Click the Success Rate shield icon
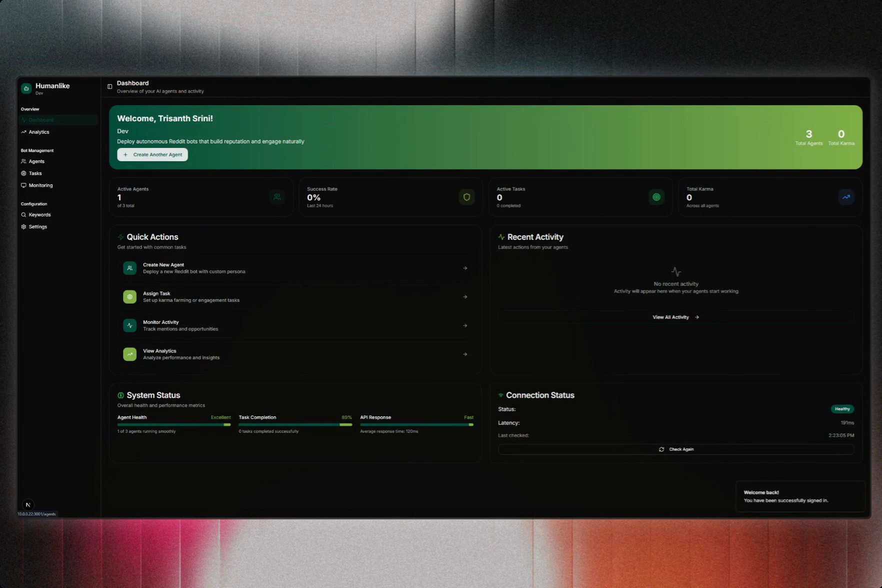 pyautogui.click(x=466, y=197)
